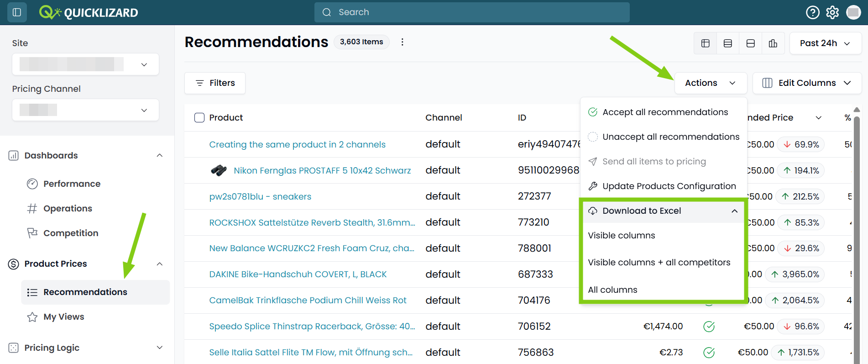This screenshot has height=364, width=868.
Task: Click the €1,474.00 price cell
Action: 663,327
